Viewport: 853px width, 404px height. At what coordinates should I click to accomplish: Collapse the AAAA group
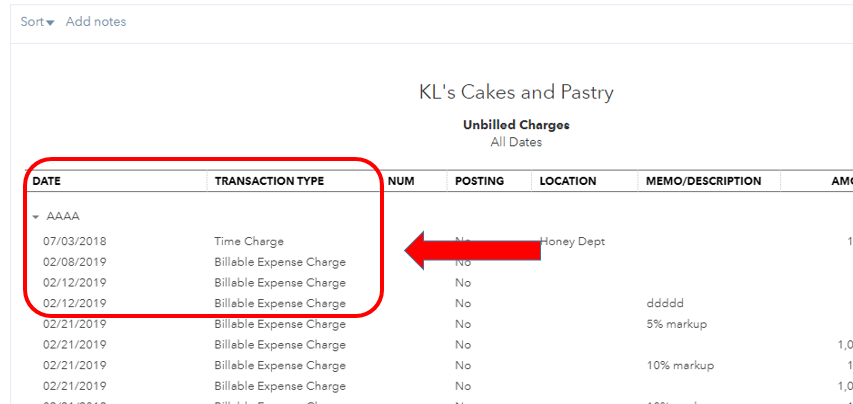click(x=37, y=217)
